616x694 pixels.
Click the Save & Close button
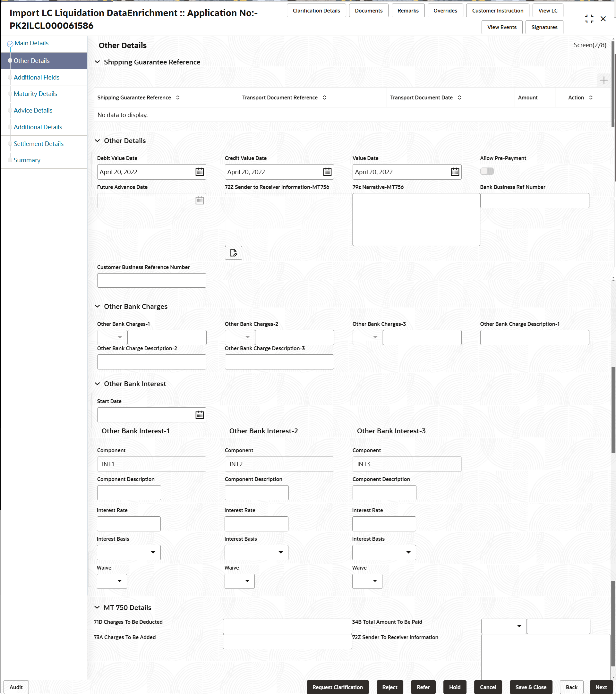click(x=530, y=687)
